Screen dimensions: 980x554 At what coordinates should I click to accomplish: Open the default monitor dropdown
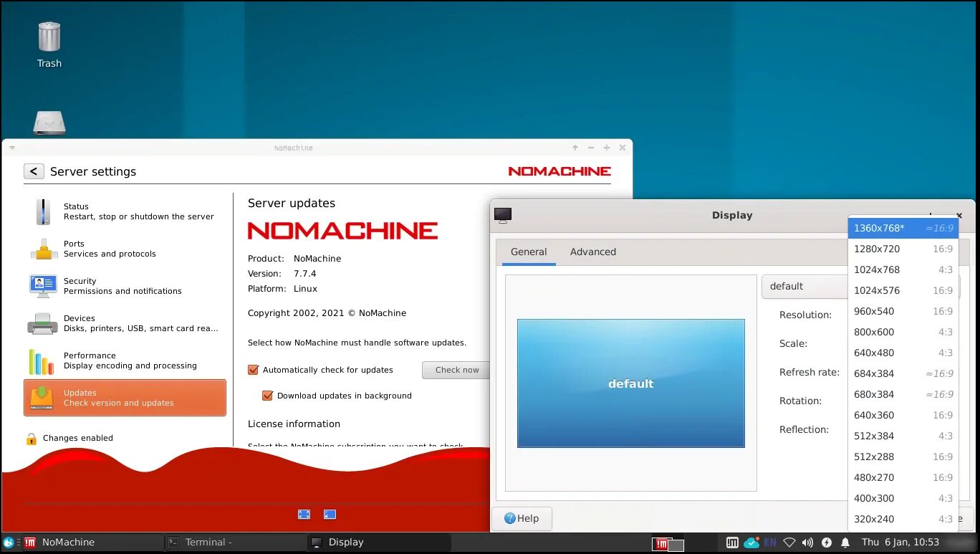804,286
